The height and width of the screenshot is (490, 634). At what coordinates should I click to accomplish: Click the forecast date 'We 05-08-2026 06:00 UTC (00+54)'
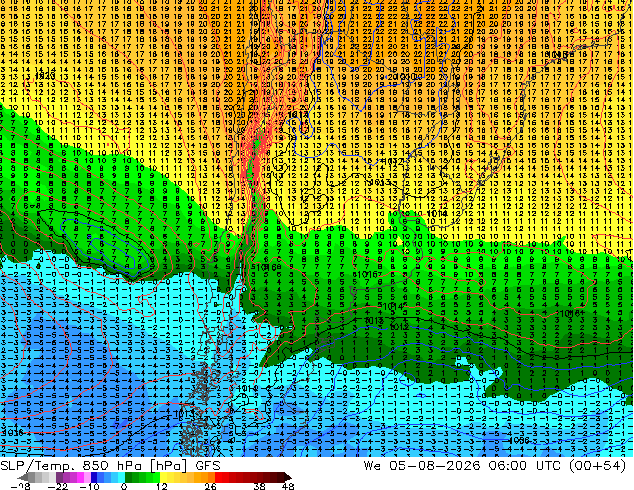495,466
